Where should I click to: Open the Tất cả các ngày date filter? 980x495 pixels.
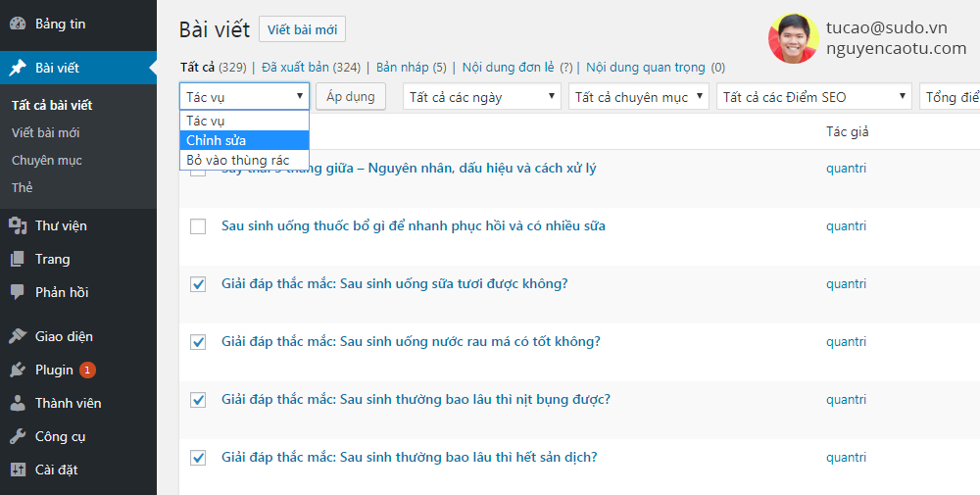tap(482, 97)
